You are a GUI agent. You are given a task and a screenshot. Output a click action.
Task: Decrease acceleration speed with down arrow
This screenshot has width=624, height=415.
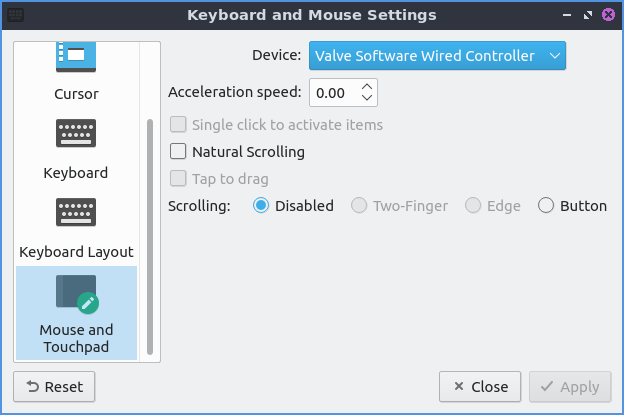pos(367,98)
